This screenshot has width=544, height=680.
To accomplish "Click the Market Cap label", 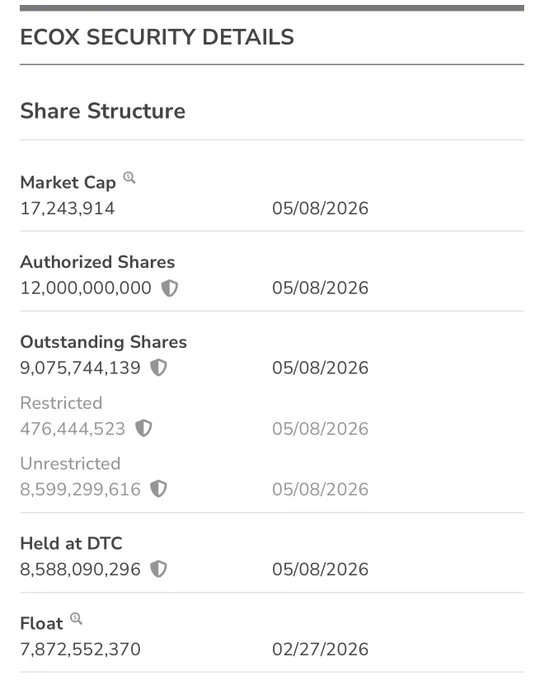I will click(68, 183).
